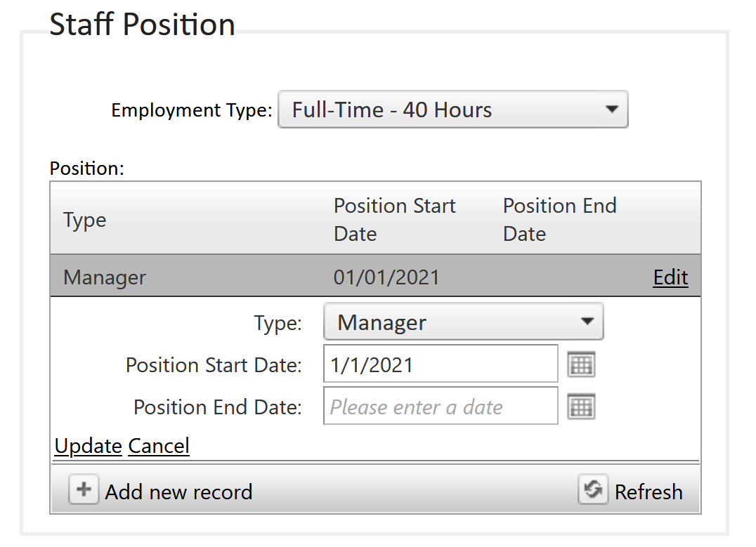The width and height of the screenshot is (756, 547).
Task: Sort by the Type column header
Action: click(x=85, y=220)
